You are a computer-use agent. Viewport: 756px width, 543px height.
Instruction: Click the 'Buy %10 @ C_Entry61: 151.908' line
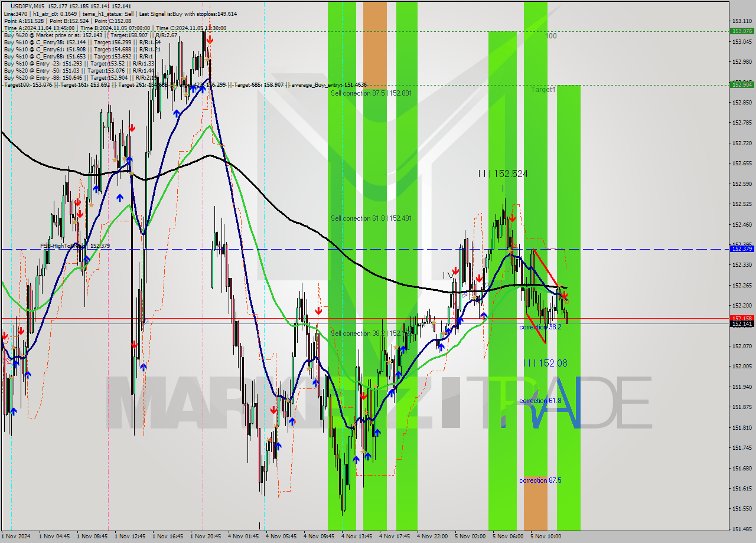82,49
